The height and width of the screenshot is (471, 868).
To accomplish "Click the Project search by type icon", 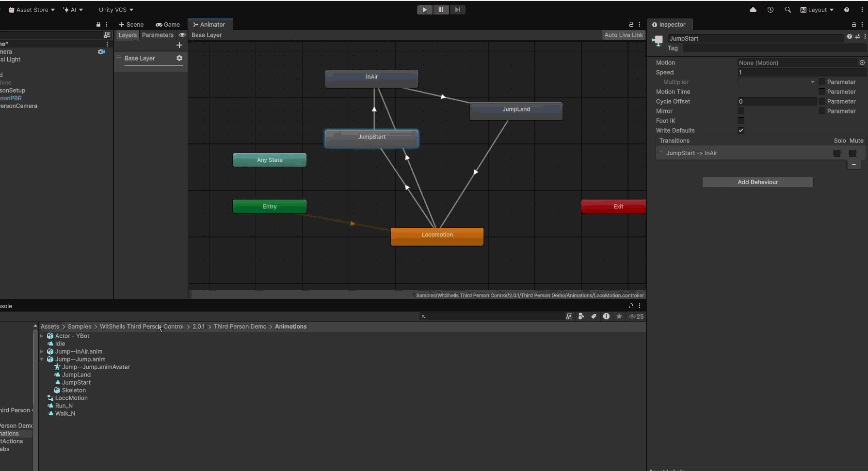I will [x=581, y=316].
